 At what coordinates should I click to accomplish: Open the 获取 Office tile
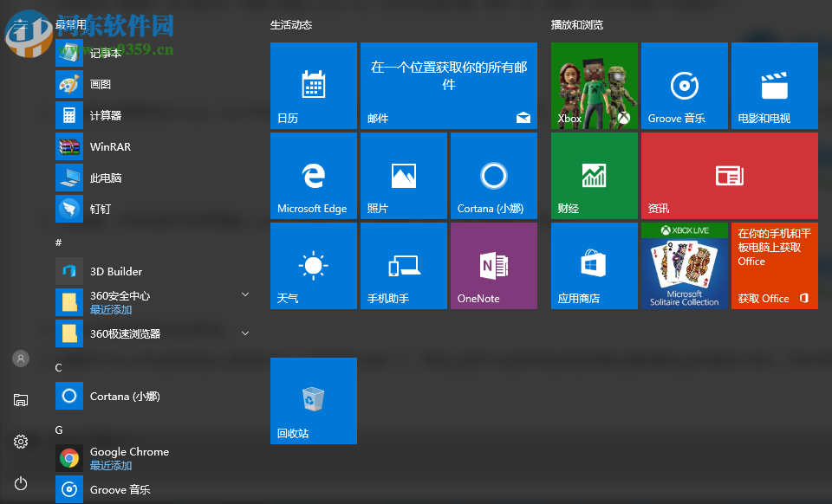(774, 265)
